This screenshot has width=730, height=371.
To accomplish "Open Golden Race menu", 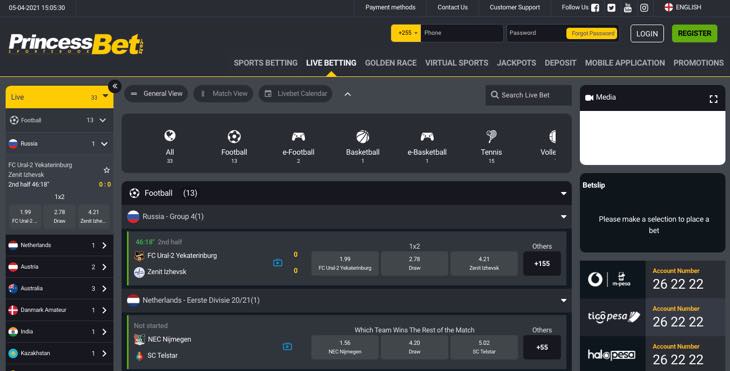I will click(x=391, y=63).
